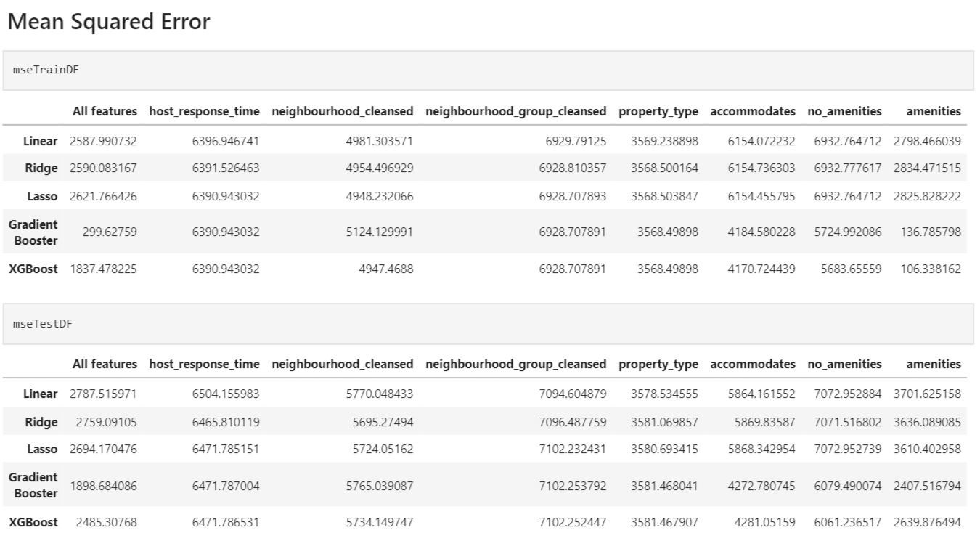Select test table value 2639.876494
980x541 pixels.
coord(928,521)
